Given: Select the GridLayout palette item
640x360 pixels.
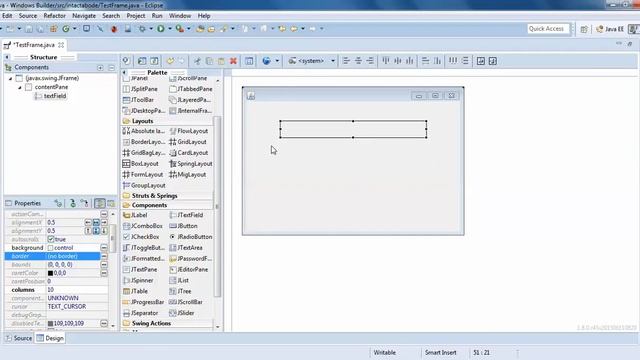Looking at the screenshot, I should pos(188,142).
